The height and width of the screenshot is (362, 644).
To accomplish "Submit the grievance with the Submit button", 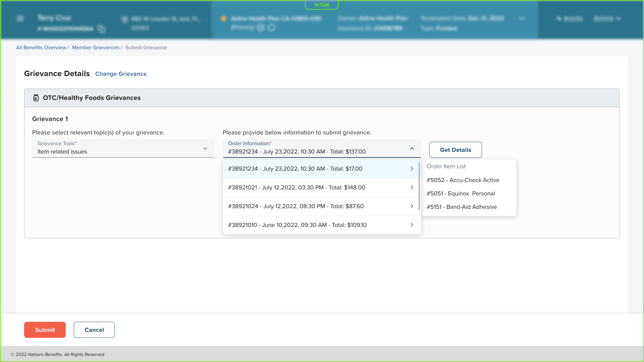I will click(45, 330).
